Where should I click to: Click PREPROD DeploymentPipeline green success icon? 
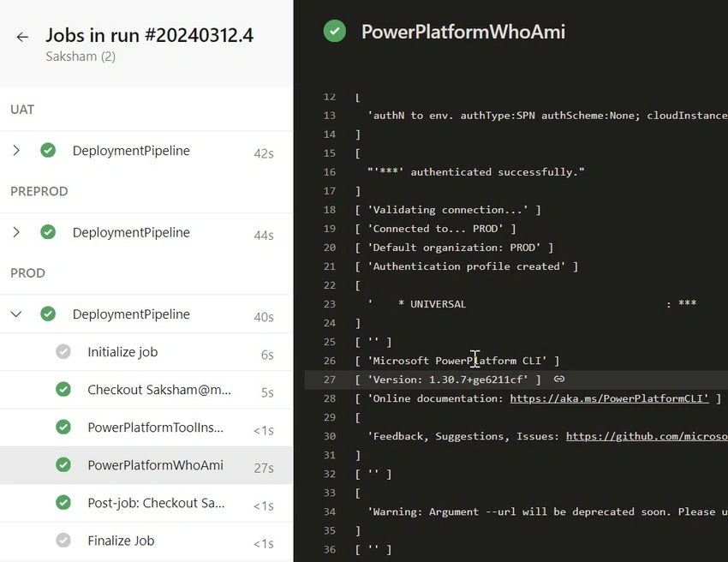(48, 232)
